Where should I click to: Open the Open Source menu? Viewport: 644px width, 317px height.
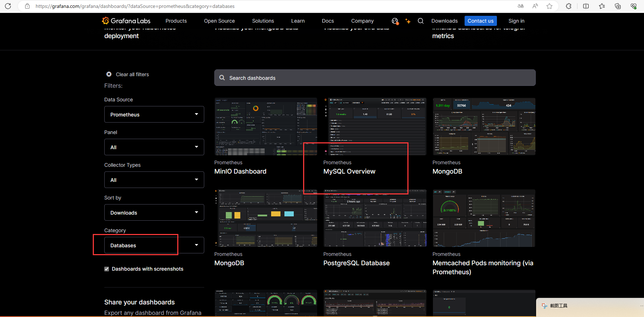coord(219,21)
